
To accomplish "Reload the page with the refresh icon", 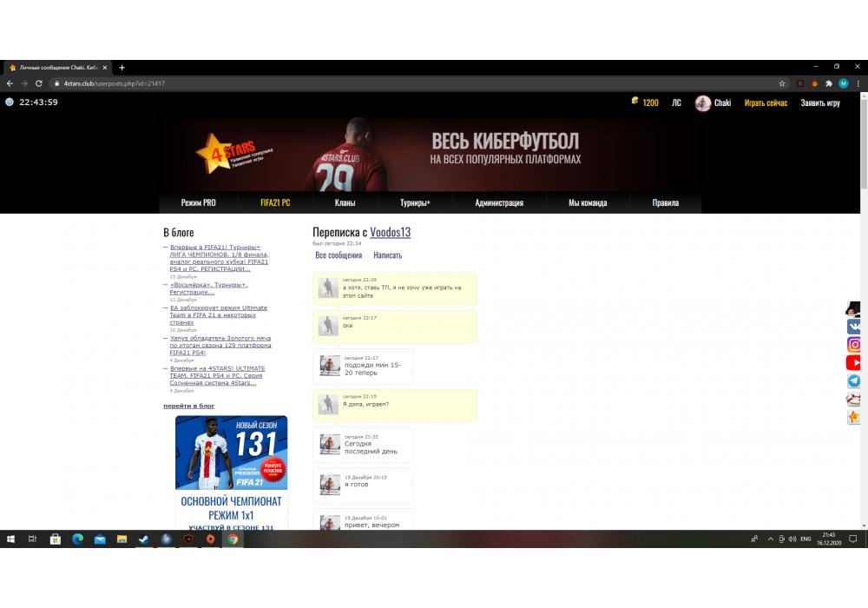I will click(x=39, y=83).
